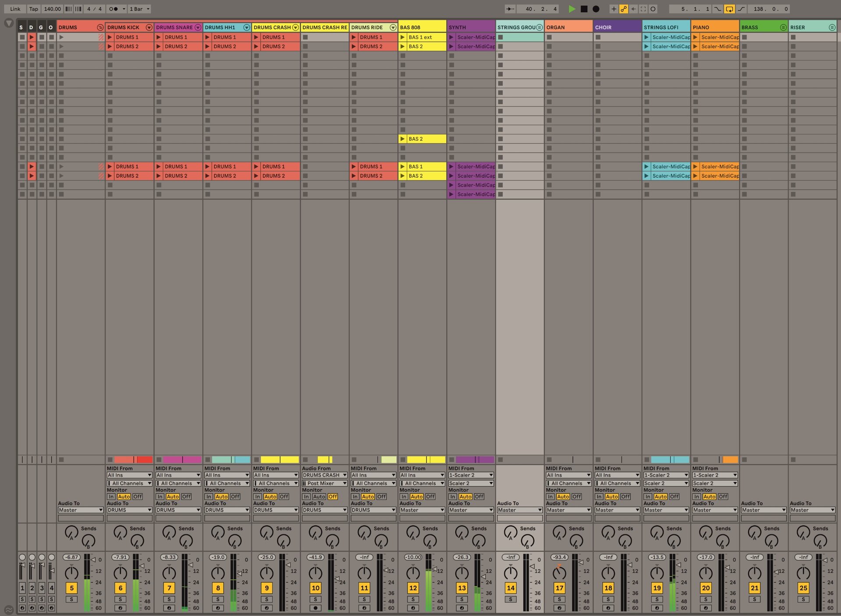Image resolution: width=841 pixels, height=616 pixels.
Task: Toggle the arrangement Loop switch
Action: point(729,9)
